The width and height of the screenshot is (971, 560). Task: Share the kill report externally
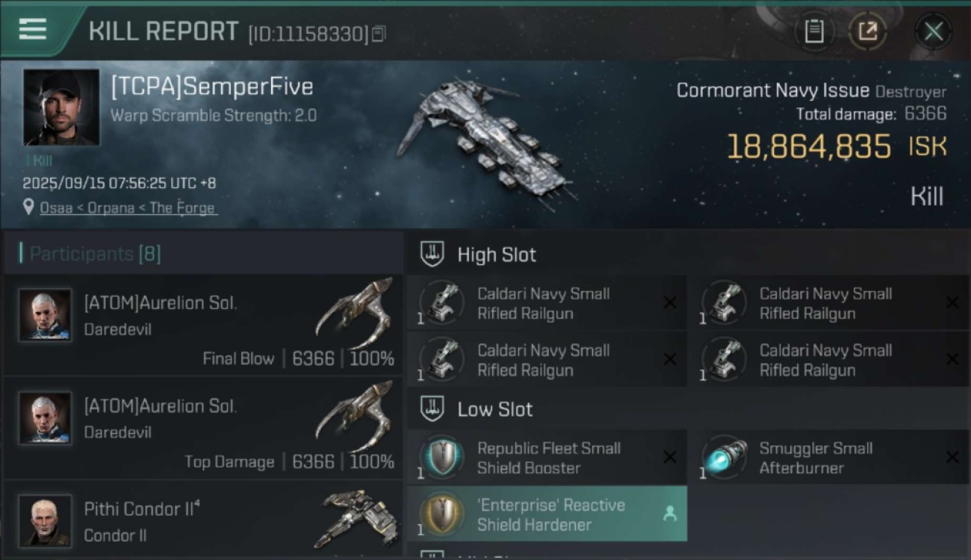pyautogui.click(x=868, y=31)
